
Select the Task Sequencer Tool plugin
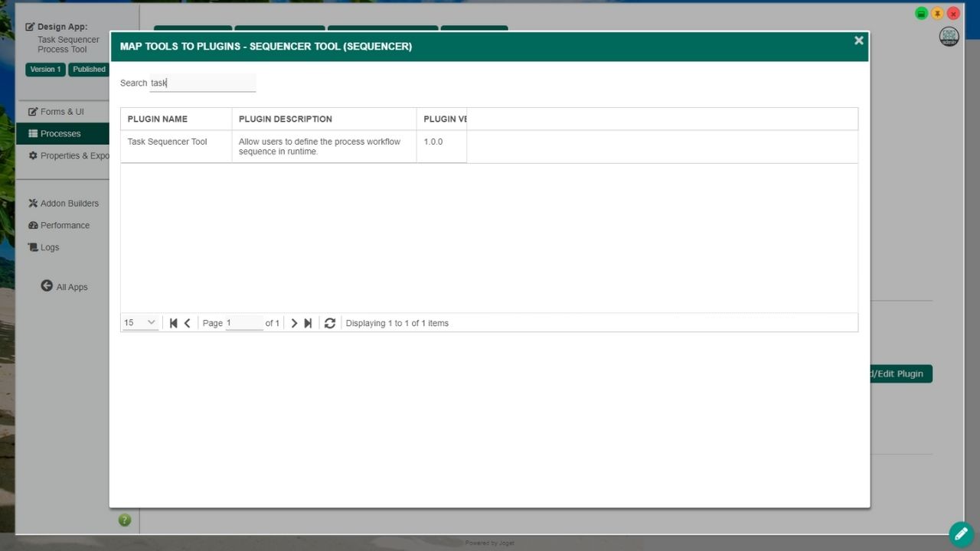point(167,142)
